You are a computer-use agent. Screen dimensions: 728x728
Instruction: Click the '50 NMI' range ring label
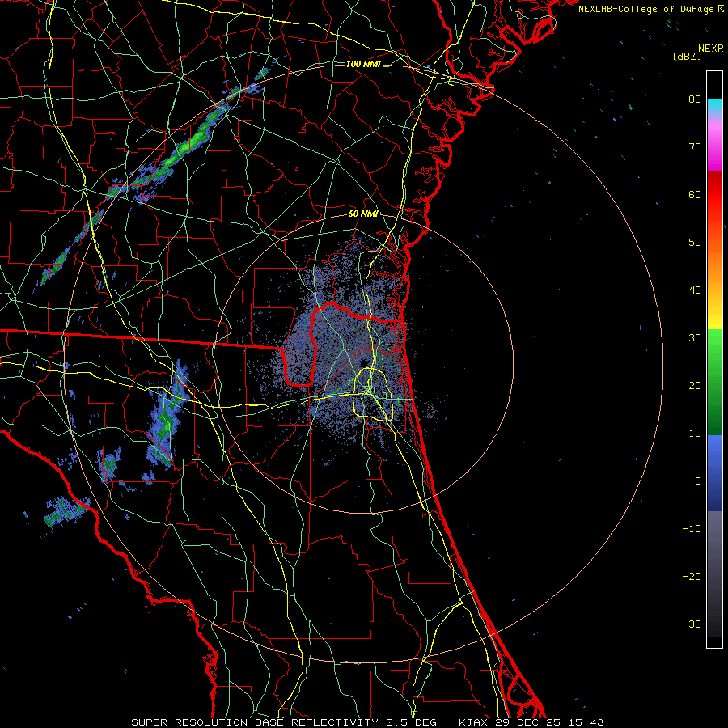363,214
